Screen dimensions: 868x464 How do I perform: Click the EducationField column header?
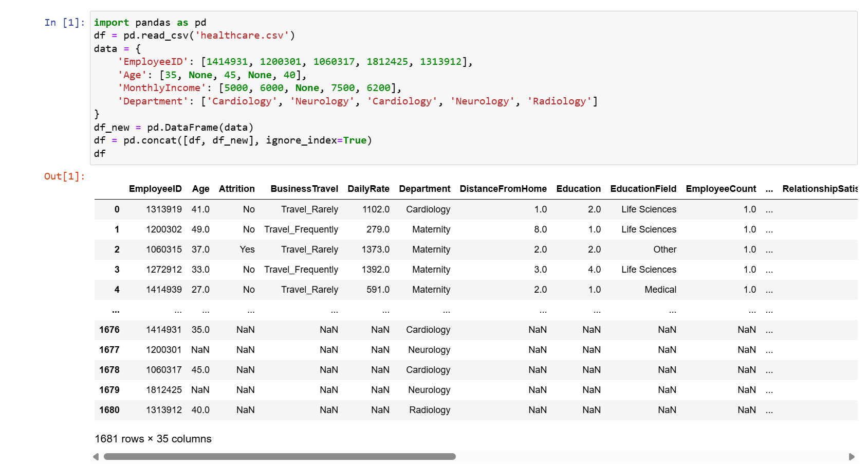[643, 189]
